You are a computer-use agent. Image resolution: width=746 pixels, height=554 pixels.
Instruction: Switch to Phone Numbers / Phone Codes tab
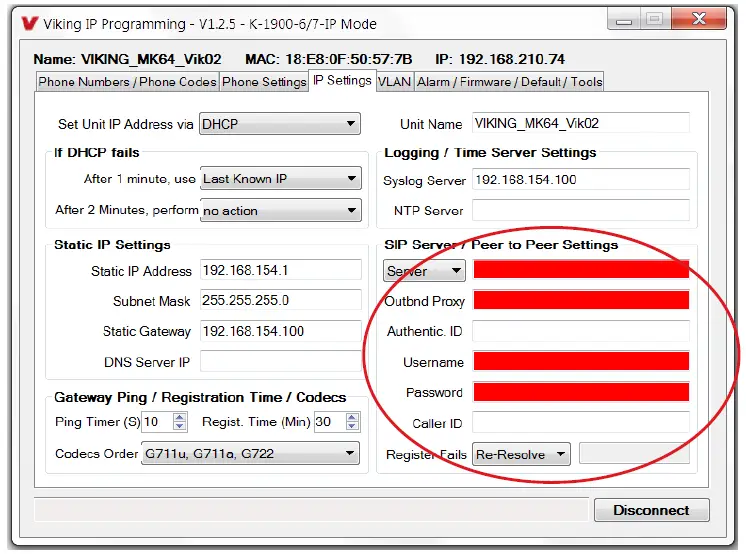tap(128, 82)
